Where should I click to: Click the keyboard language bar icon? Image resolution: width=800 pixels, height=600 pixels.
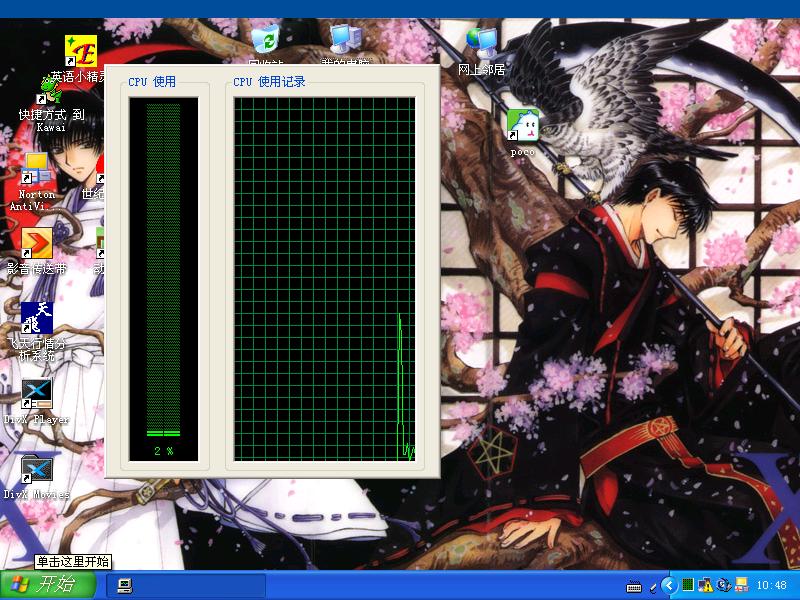click(x=633, y=587)
